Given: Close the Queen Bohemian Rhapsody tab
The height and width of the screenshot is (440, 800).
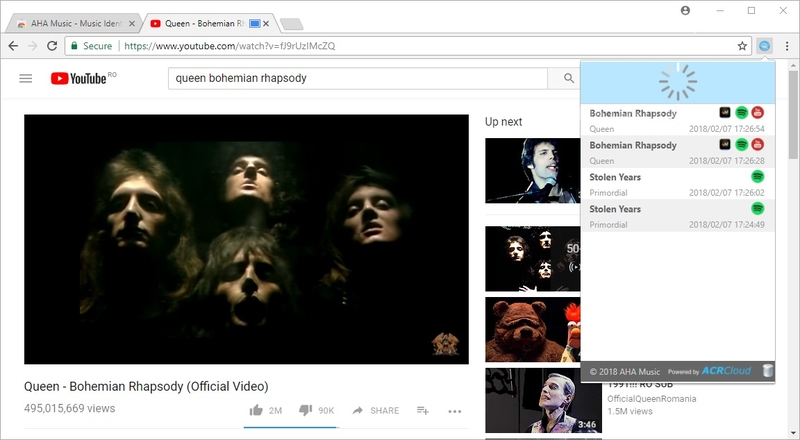Looking at the screenshot, I should pyautogui.click(x=266, y=23).
